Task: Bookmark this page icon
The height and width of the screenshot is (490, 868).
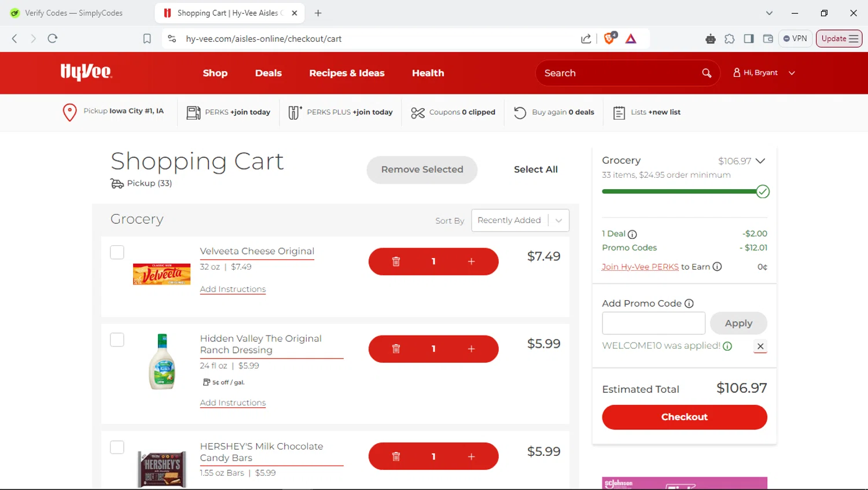Action: (147, 39)
